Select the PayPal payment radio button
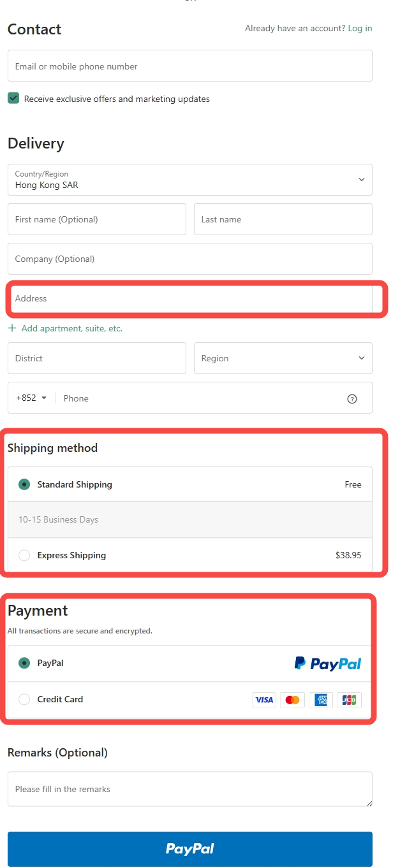407x868 pixels. (x=24, y=663)
